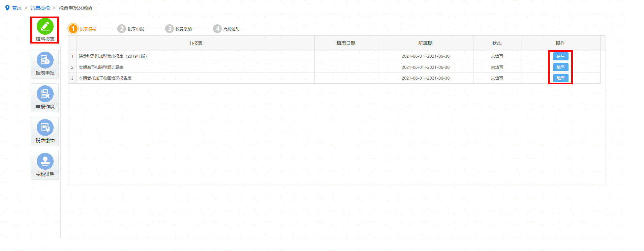Viewport: 644px width, 251px height.
Task: Click the 完税证明 stamp icon
Action: click(45, 161)
